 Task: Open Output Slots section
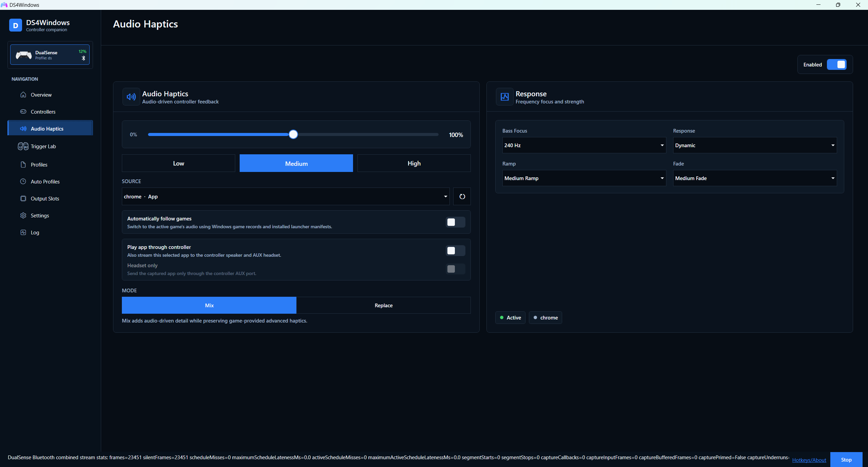(x=50, y=198)
